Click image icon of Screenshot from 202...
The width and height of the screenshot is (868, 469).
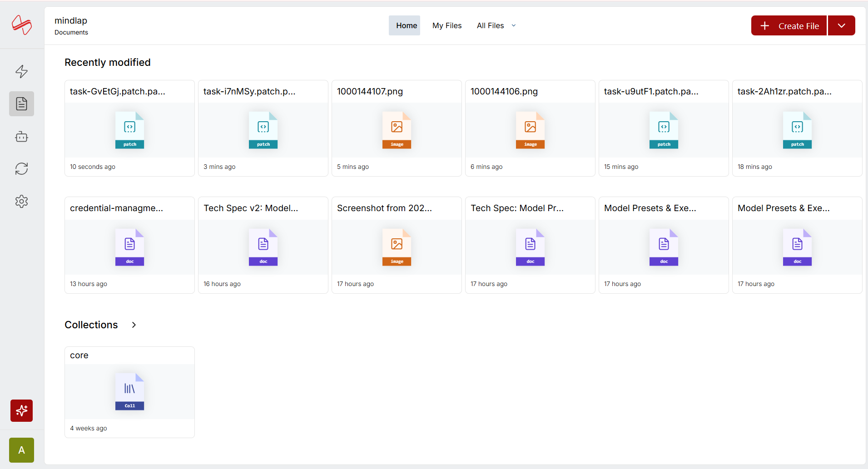[x=397, y=247]
